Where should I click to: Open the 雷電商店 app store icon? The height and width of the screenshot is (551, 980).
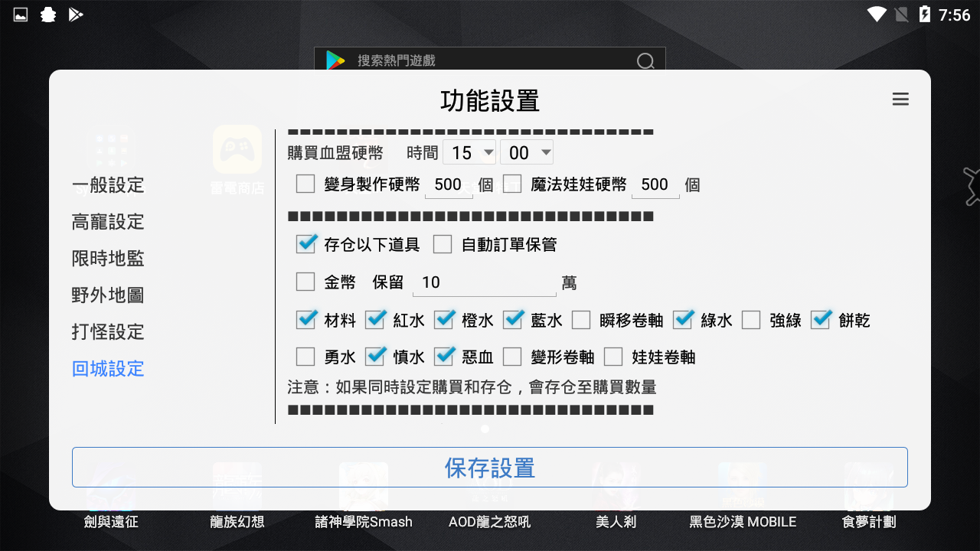click(237, 150)
